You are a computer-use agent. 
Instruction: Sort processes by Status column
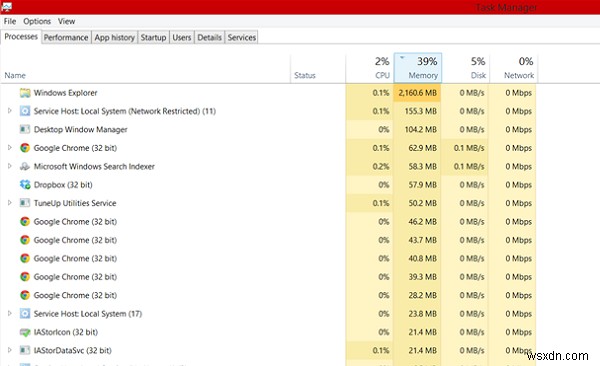tap(318, 69)
